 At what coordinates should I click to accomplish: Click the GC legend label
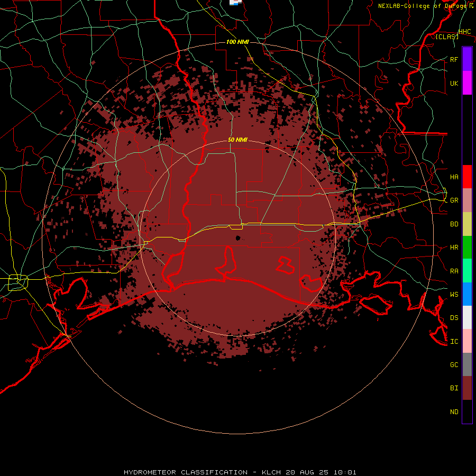coord(454,364)
